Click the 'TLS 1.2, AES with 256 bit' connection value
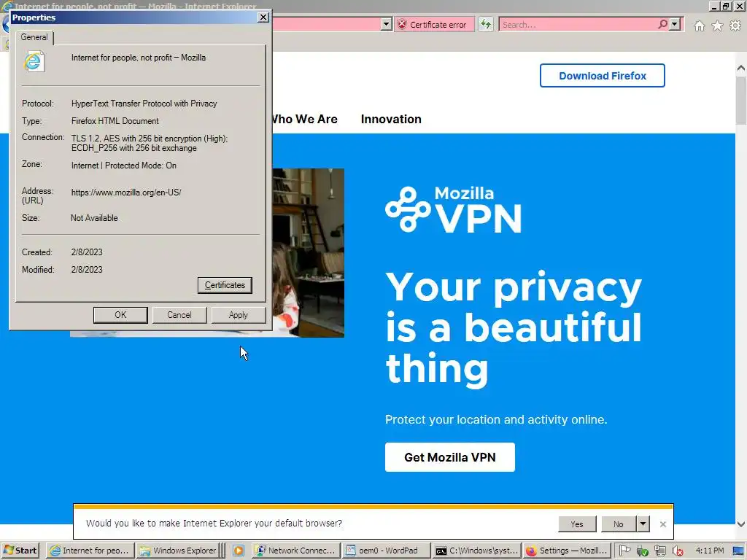 pyautogui.click(x=150, y=143)
